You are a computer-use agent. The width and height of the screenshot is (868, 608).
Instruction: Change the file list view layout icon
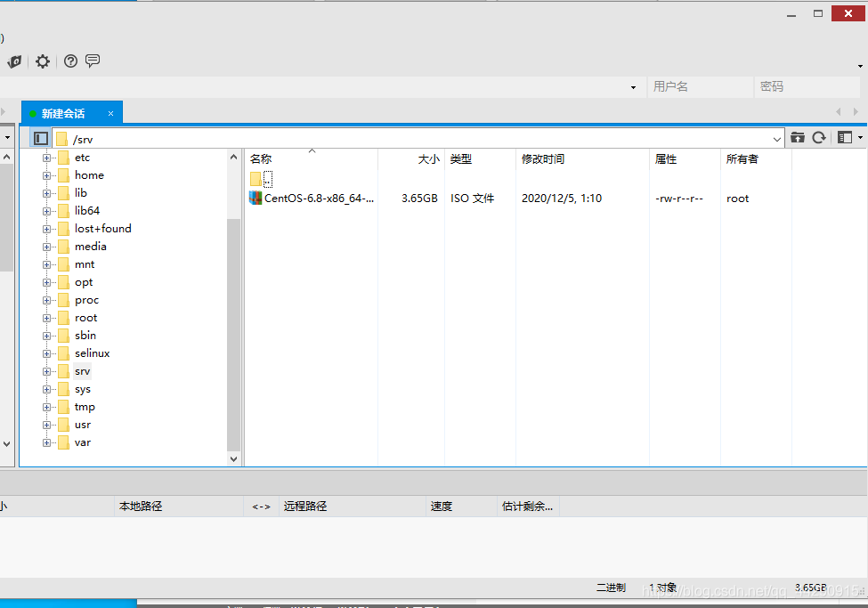(845, 137)
